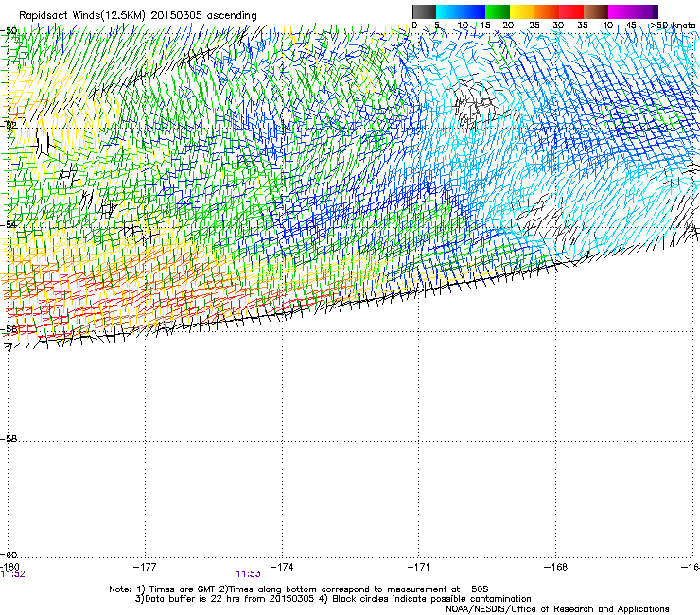Click the magenta 40-45 knots legend swatch

tap(621, 11)
